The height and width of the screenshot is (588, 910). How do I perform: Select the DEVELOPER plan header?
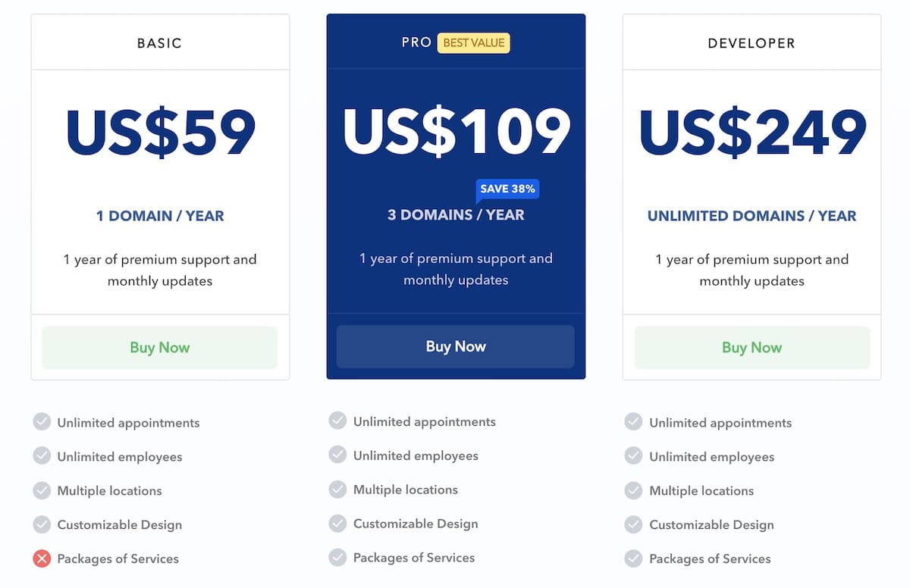[x=752, y=42]
